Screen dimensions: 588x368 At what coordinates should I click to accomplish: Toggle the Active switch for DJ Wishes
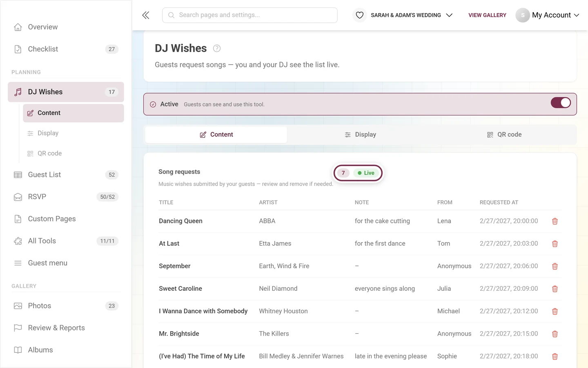click(561, 103)
